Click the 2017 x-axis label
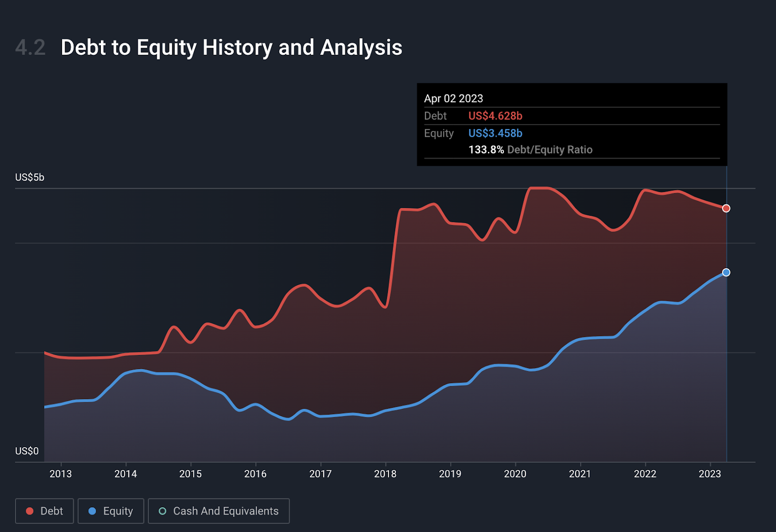Screen dimensions: 776x532 321,474
